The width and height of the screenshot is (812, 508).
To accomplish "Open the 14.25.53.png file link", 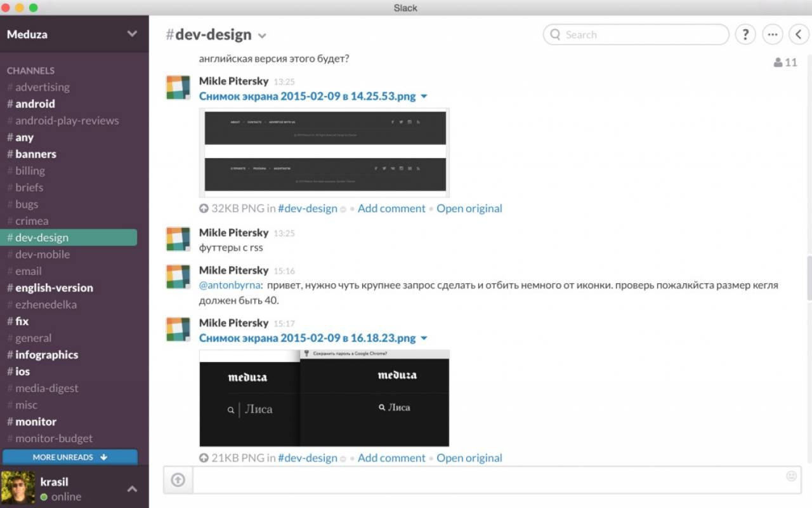I will 308,97.
